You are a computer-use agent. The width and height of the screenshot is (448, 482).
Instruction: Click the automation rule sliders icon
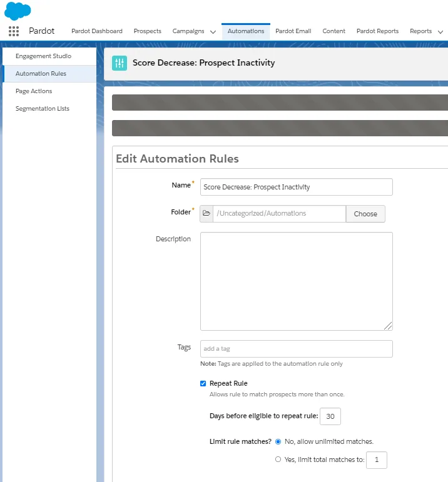[120, 63]
